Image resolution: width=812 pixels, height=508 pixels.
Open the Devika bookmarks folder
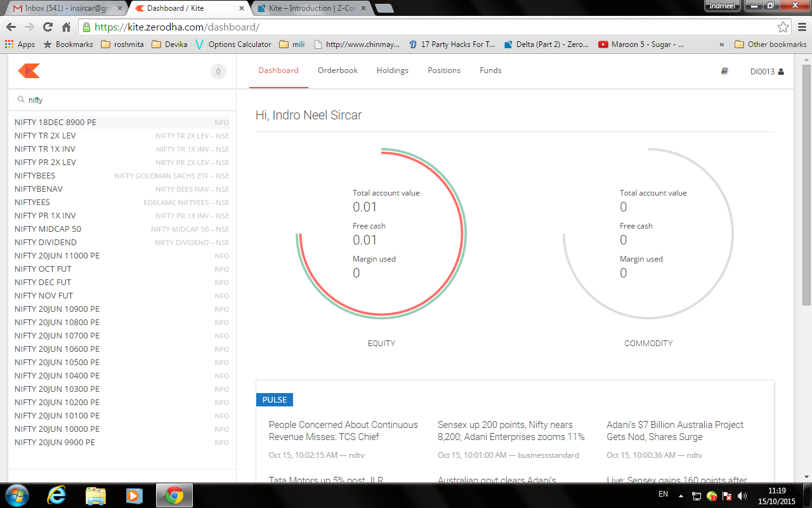pos(169,44)
